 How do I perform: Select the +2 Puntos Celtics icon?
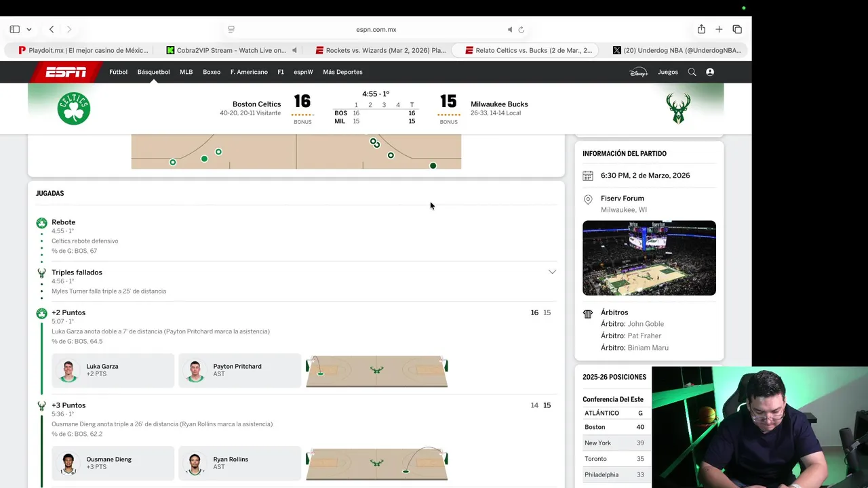pyautogui.click(x=41, y=313)
